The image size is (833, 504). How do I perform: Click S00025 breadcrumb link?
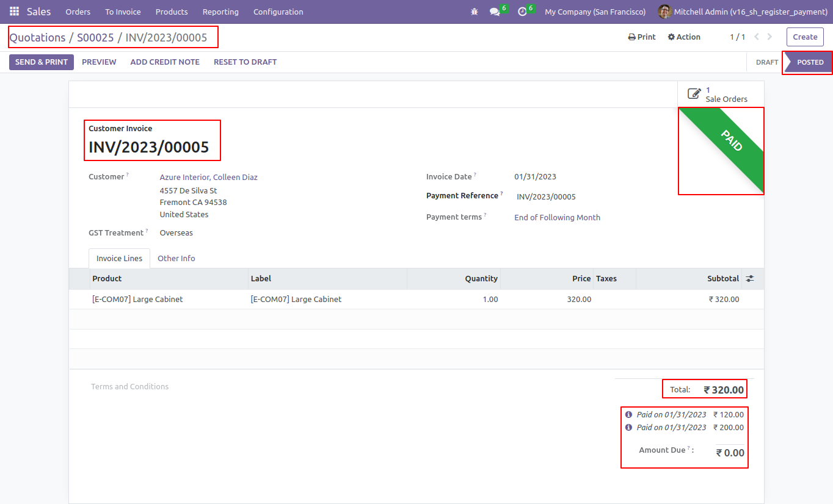coord(95,37)
